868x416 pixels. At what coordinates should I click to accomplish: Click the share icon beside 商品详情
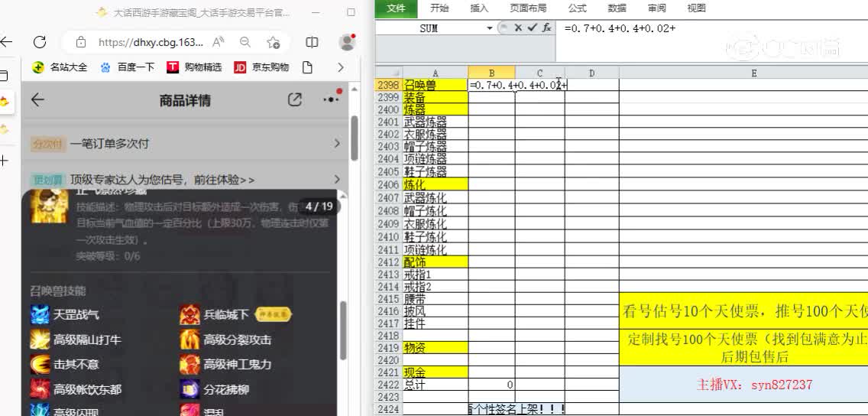click(295, 99)
